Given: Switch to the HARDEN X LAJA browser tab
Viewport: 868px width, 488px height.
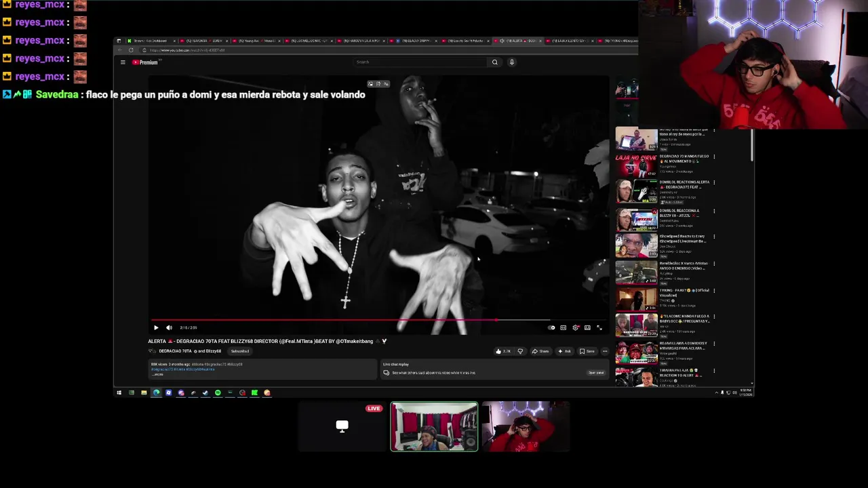Looking at the screenshot, I should 362,41.
